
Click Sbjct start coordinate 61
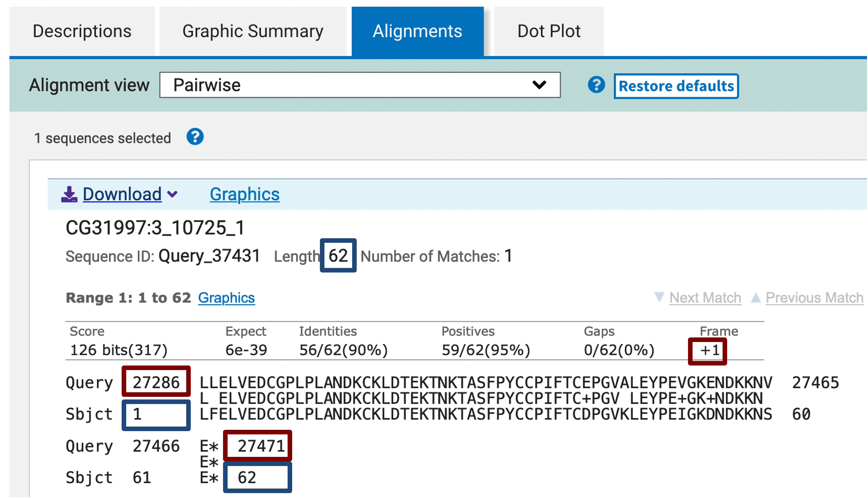click(142, 477)
